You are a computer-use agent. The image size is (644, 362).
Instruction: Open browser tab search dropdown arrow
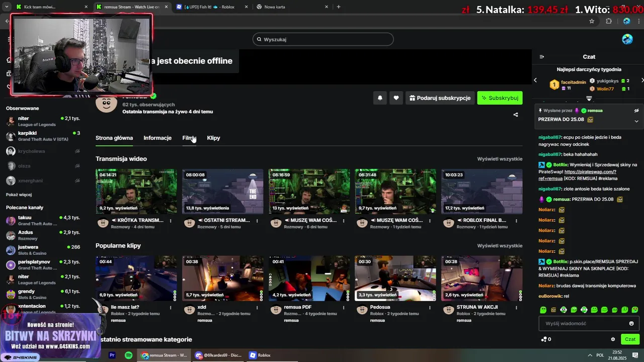(6, 7)
